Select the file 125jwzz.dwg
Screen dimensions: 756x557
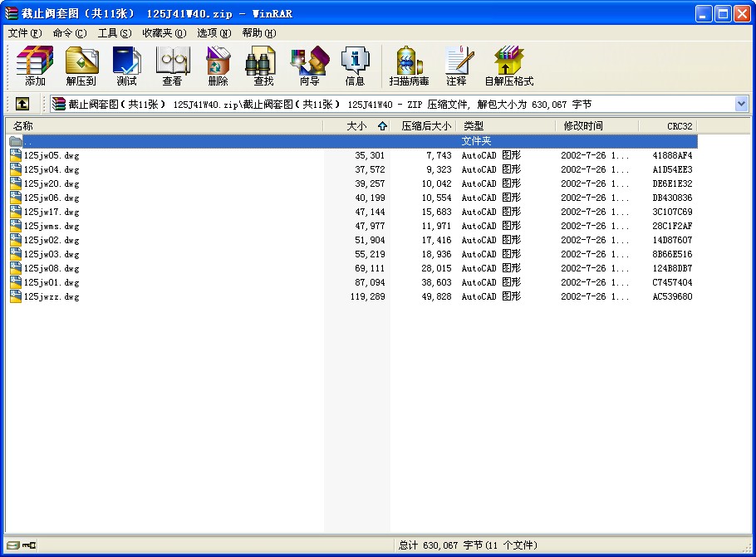[52, 296]
